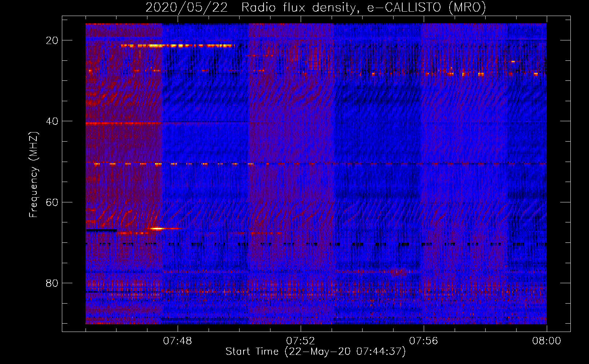Screen dimensions: 589x364
Task: Click the bright yellow burst near 67 MHz
Action: 157,229
